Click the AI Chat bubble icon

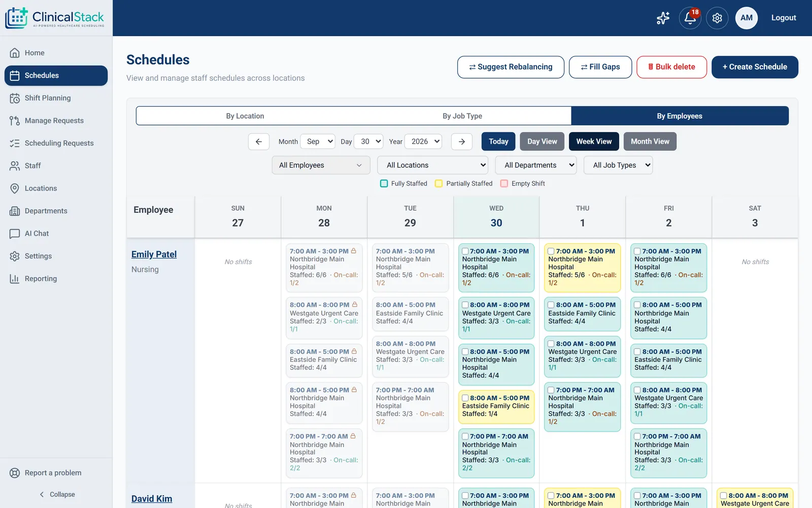point(15,234)
